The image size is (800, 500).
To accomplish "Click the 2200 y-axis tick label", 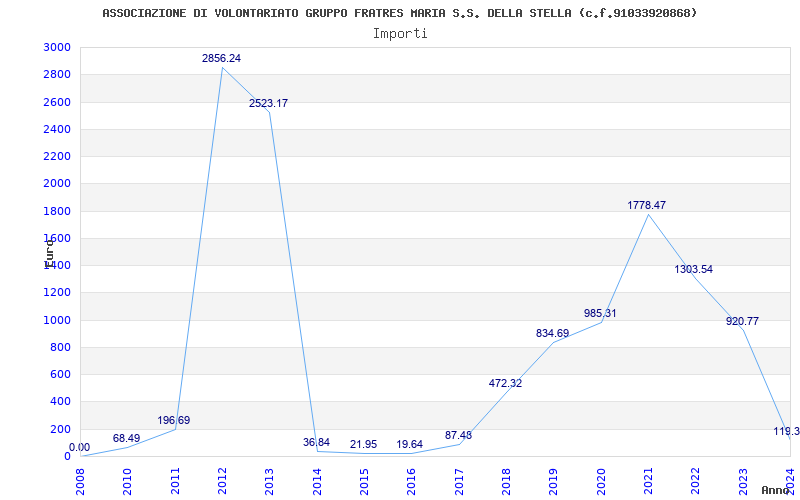I will click(58, 157).
